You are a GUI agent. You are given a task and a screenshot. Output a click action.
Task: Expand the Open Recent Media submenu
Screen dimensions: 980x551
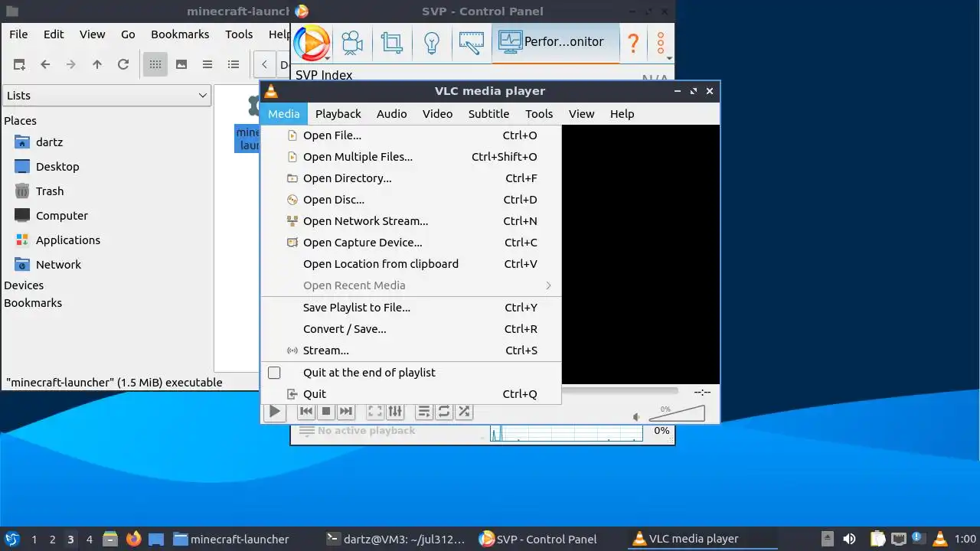[411, 285]
